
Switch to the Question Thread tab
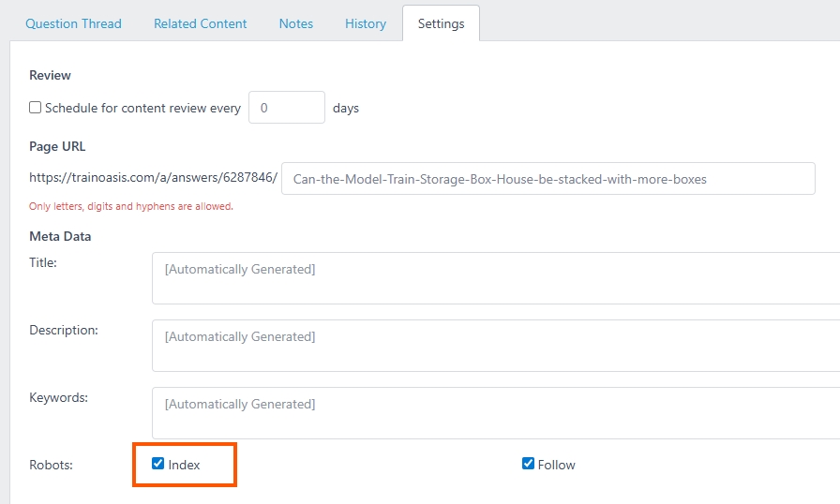pos(73,23)
